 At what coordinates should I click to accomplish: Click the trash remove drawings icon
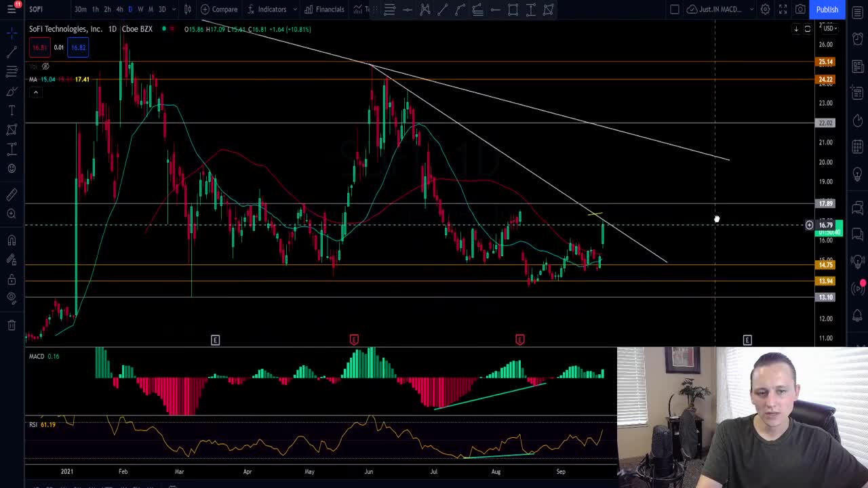click(12, 325)
